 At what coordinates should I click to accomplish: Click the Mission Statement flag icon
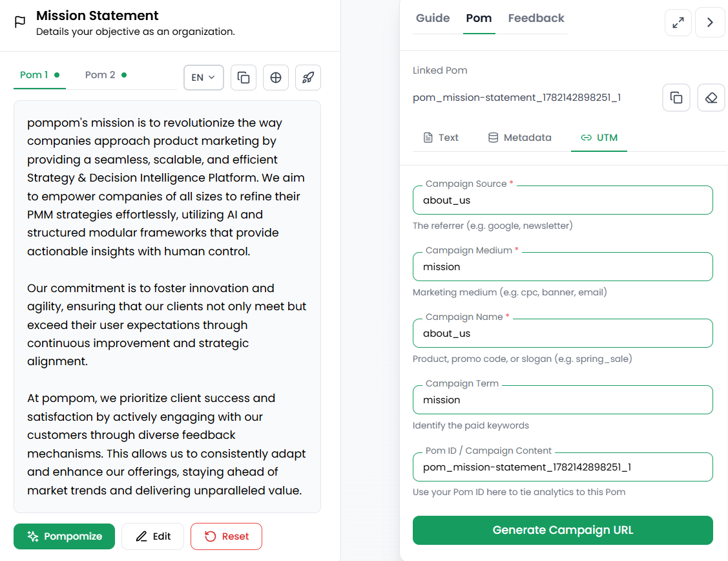pyautogui.click(x=20, y=22)
